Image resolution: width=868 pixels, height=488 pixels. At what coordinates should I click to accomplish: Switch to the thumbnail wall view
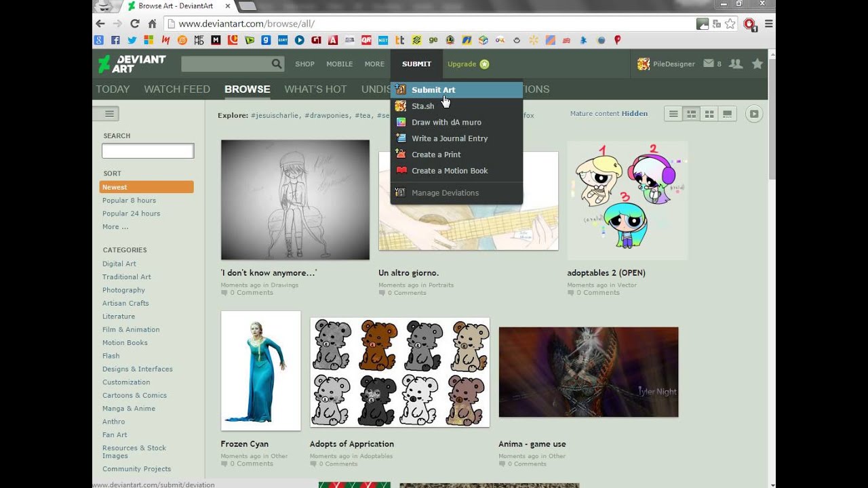(x=691, y=114)
